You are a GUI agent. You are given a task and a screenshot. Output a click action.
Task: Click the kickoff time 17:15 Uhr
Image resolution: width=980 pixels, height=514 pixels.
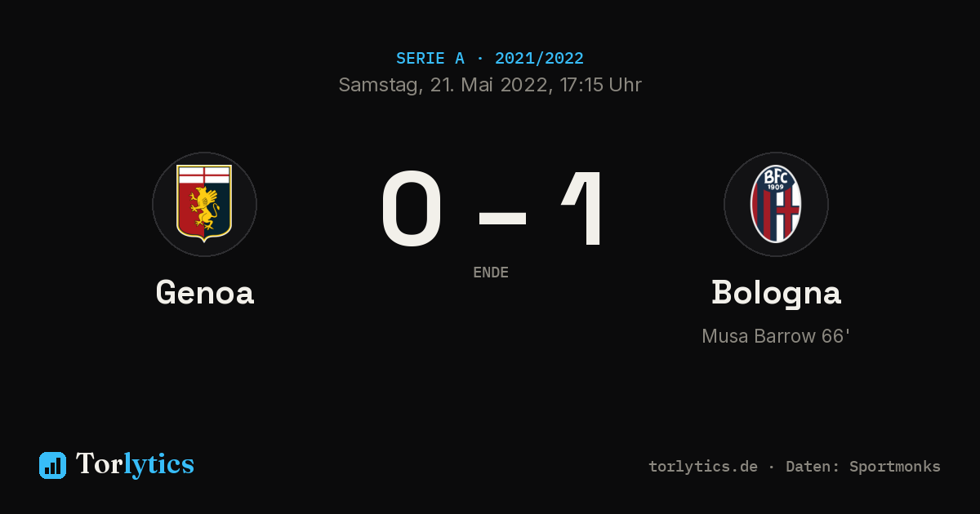tap(598, 85)
